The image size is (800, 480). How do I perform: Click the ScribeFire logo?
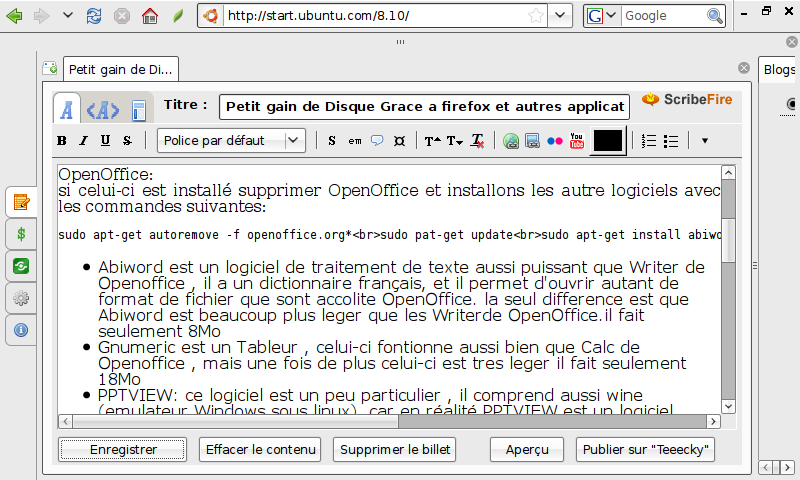click(687, 99)
